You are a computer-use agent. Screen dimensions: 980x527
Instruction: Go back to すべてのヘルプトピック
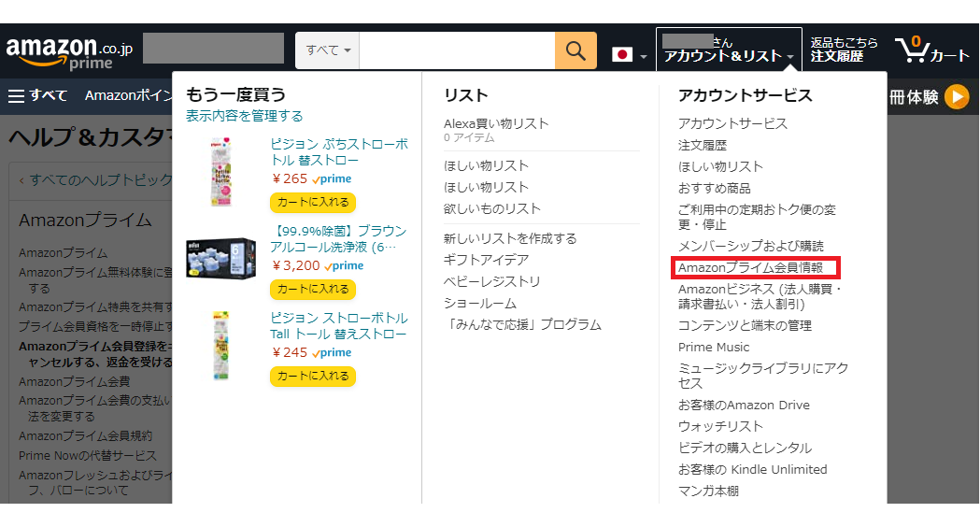101,180
